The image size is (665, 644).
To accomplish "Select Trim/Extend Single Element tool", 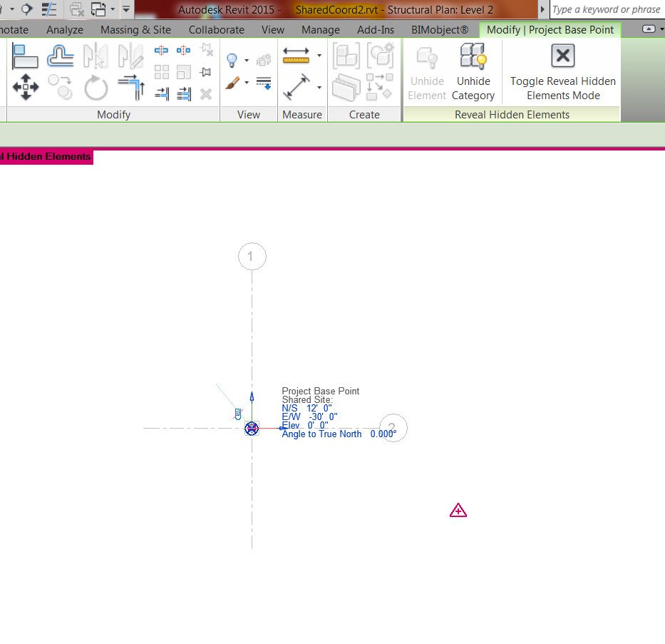I will [162, 93].
